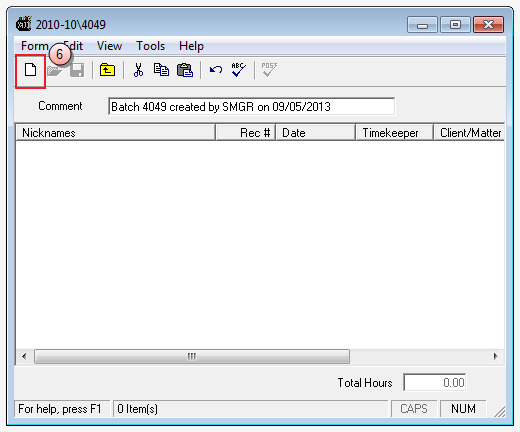Click the Total Hours field
The width and height of the screenshot is (520, 432).
[x=435, y=382]
